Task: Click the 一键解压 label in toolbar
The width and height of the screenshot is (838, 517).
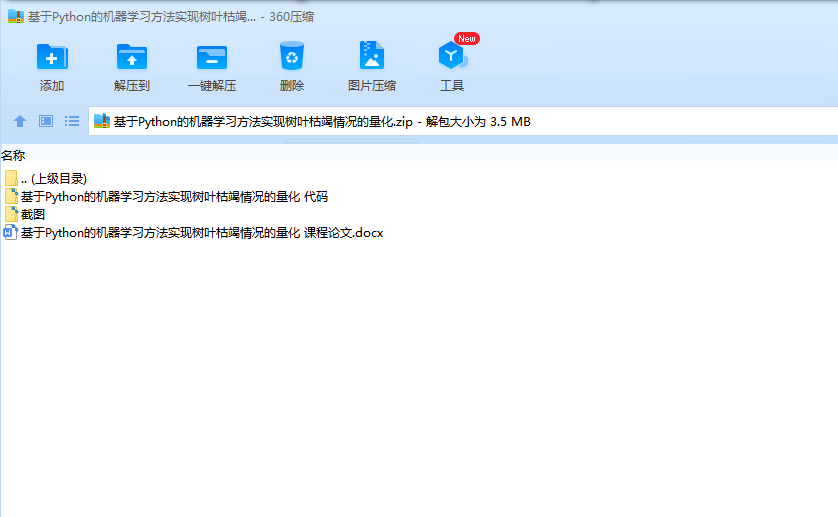Action: pyautogui.click(x=212, y=86)
